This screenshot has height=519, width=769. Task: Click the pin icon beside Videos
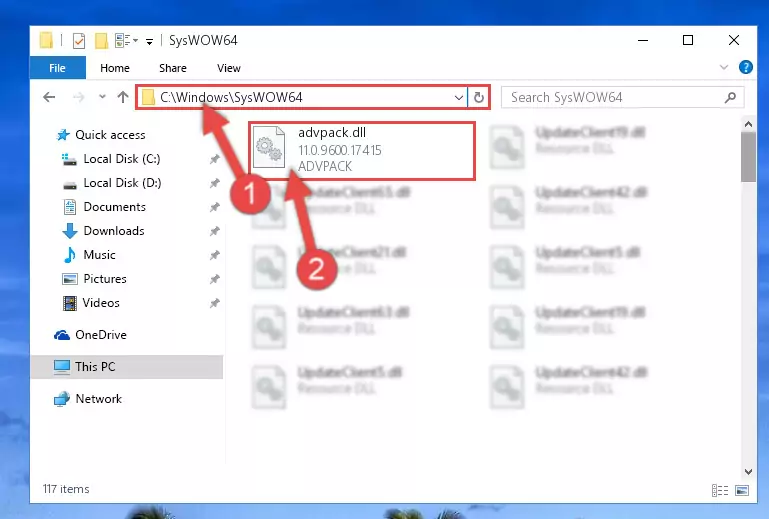[x=214, y=303]
